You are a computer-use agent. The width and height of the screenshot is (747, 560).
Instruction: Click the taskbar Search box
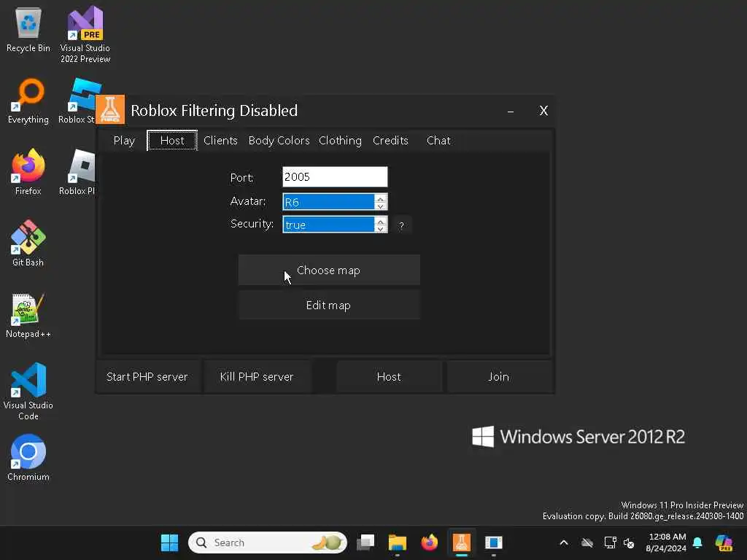tap(267, 542)
